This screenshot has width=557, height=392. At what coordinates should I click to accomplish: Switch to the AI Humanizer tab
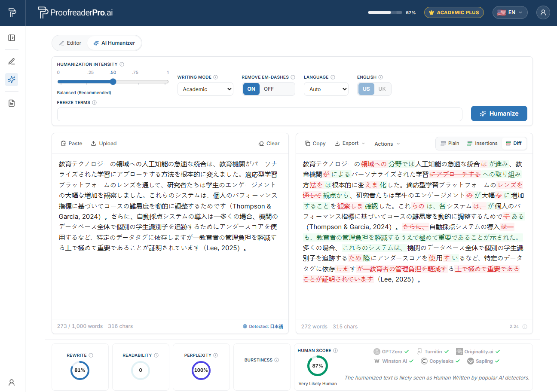tap(114, 43)
